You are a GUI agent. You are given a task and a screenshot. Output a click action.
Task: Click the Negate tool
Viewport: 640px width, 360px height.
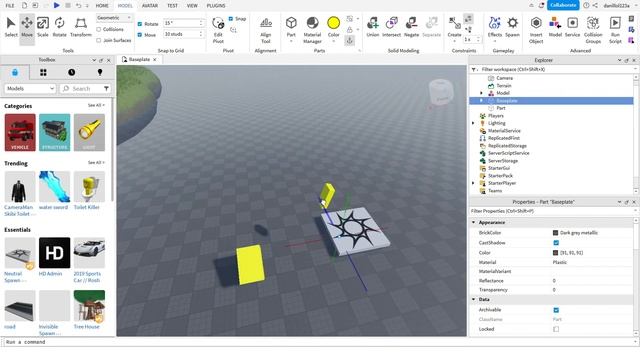[411, 27]
